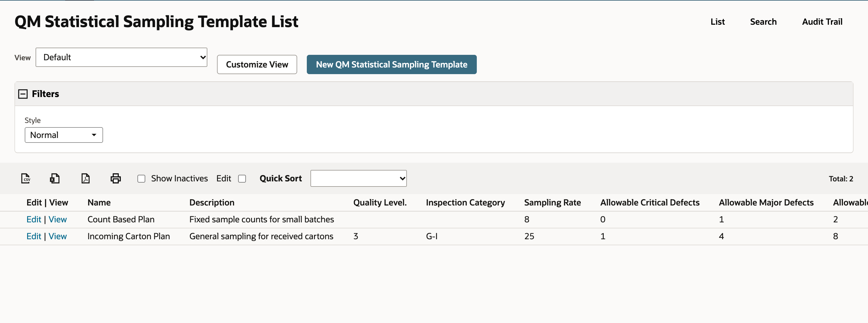Export list as PDF icon
The width and height of the screenshot is (868, 323).
[86, 178]
